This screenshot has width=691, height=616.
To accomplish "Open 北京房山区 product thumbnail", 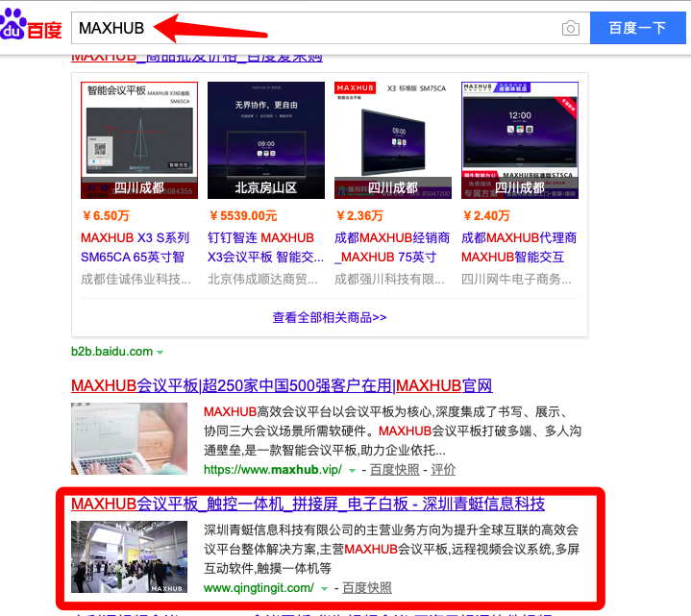I will click(x=266, y=140).
